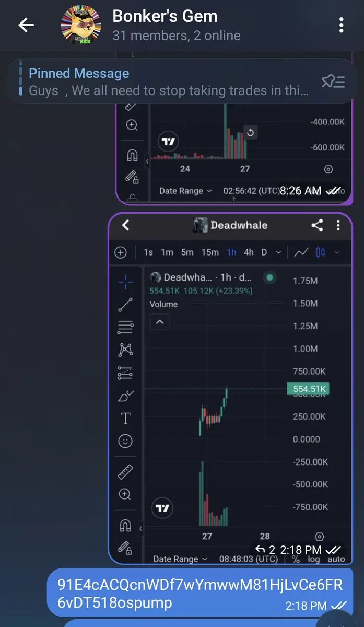Select the pattern nodes tool
The width and height of the screenshot is (364, 627).
pyautogui.click(x=125, y=350)
